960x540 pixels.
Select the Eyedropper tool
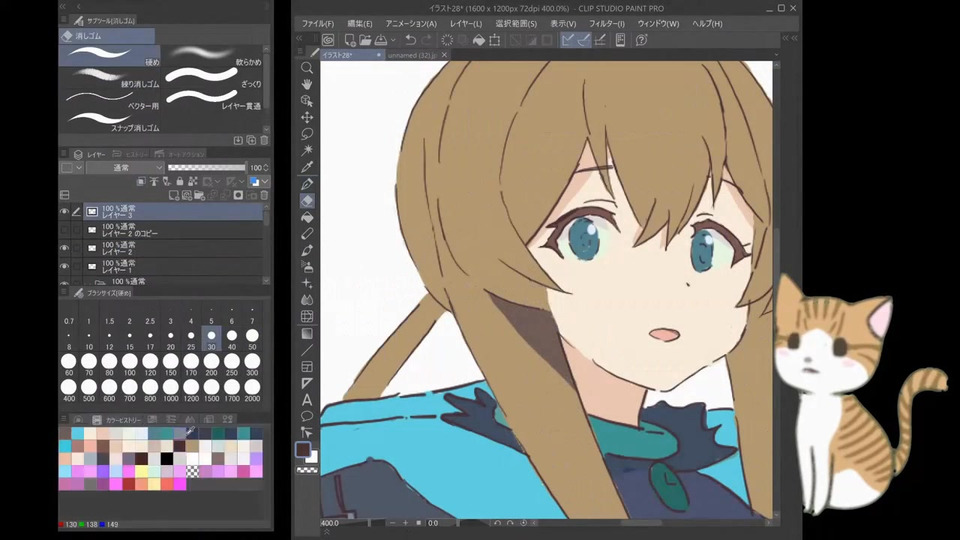307,167
